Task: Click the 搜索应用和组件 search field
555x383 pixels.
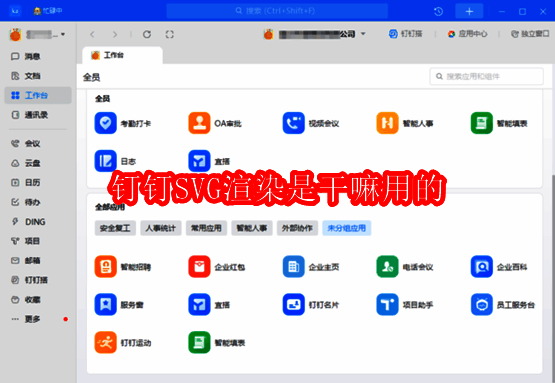Action: 486,76
